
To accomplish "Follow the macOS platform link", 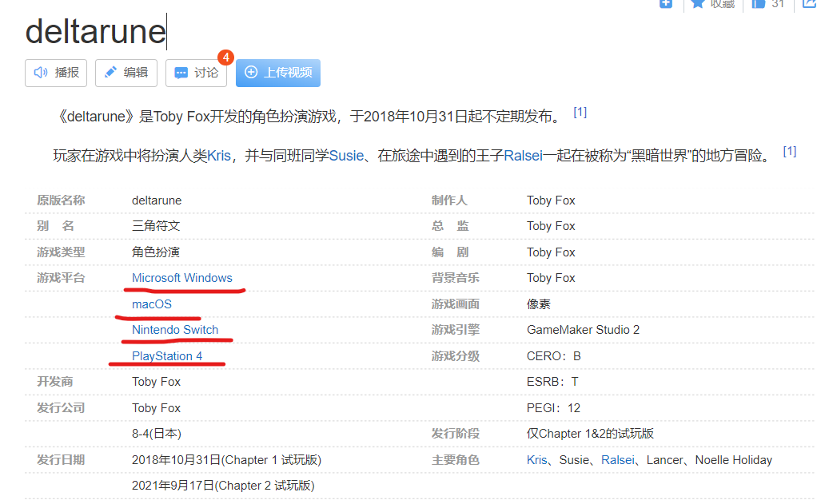I will [152, 304].
